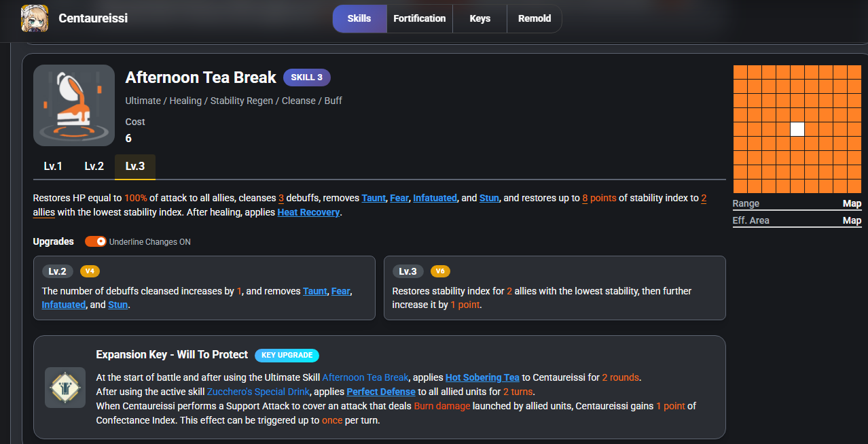
Task: Open the Remold tab
Action: coord(535,18)
